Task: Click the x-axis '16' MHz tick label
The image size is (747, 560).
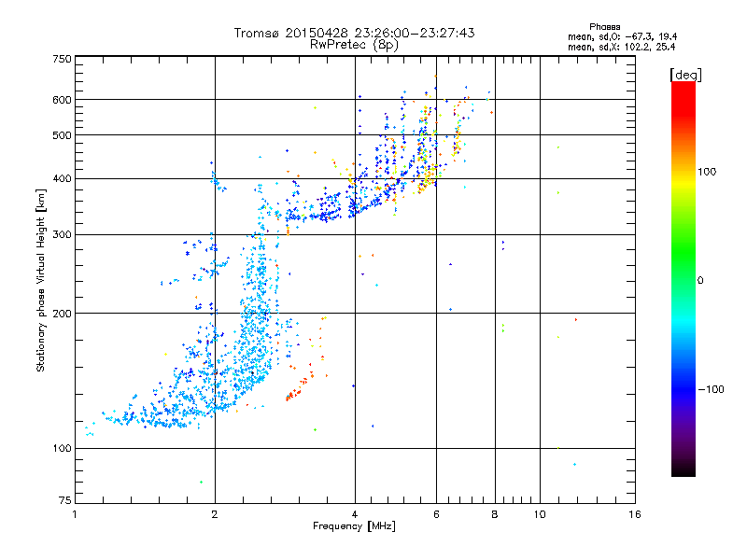Action: (635, 514)
